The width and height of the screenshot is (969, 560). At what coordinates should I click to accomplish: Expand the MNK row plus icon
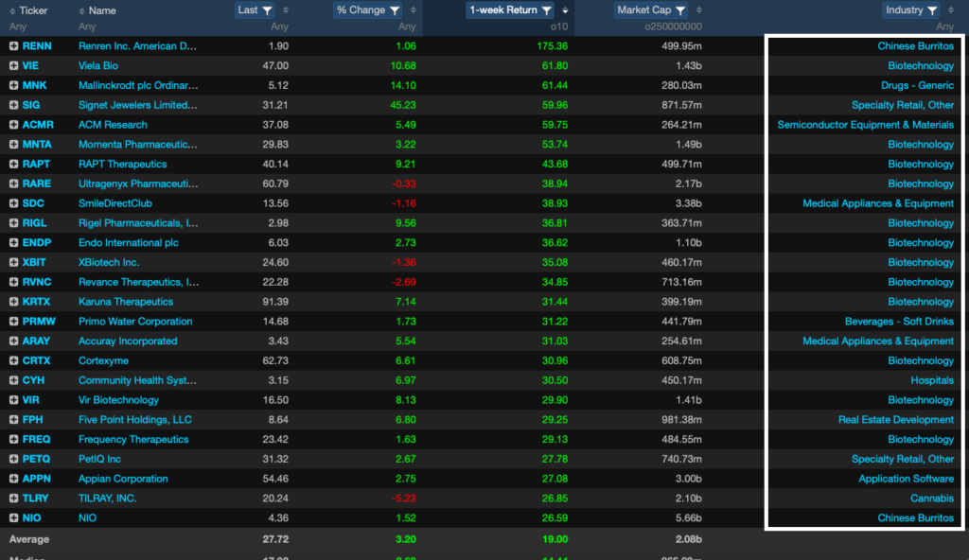(13, 85)
